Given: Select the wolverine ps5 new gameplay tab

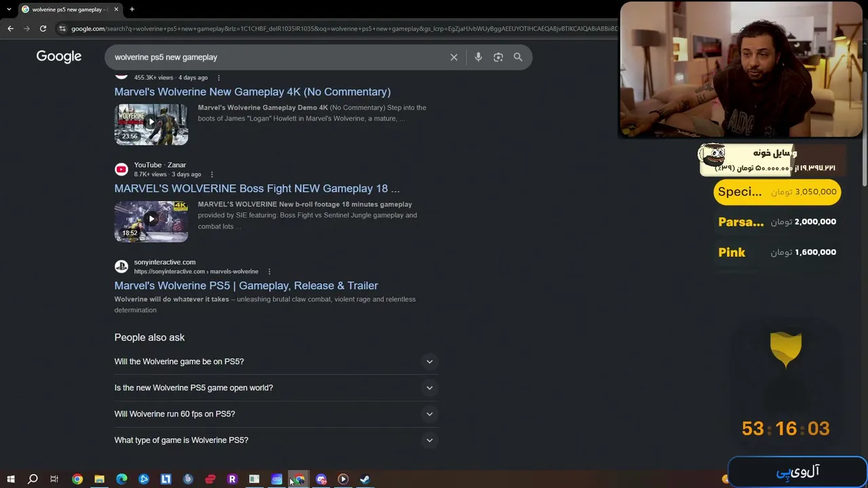Looking at the screenshot, I should (x=69, y=9).
